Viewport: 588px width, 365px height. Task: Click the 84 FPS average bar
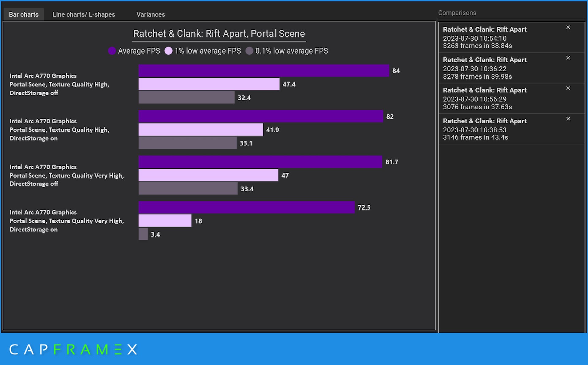264,71
